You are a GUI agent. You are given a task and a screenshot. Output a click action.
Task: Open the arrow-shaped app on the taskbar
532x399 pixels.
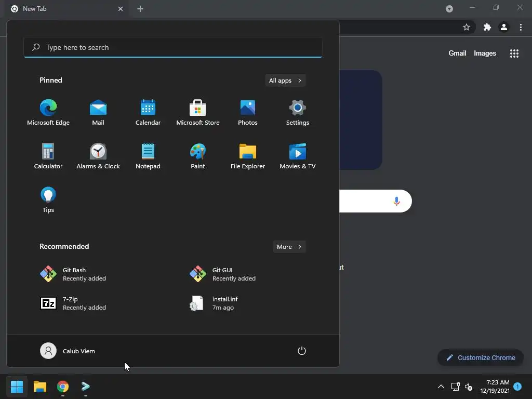click(x=86, y=387)
